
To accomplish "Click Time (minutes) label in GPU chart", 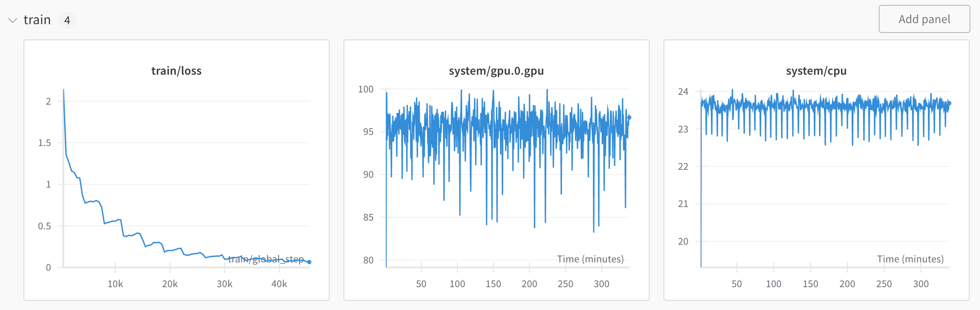I will pos(591,259).
